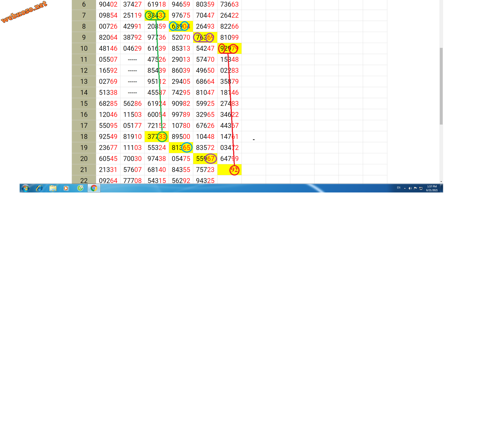Click the volume speaker tray icon
This screenshot has width=487, height=448.
click(410, 188)
